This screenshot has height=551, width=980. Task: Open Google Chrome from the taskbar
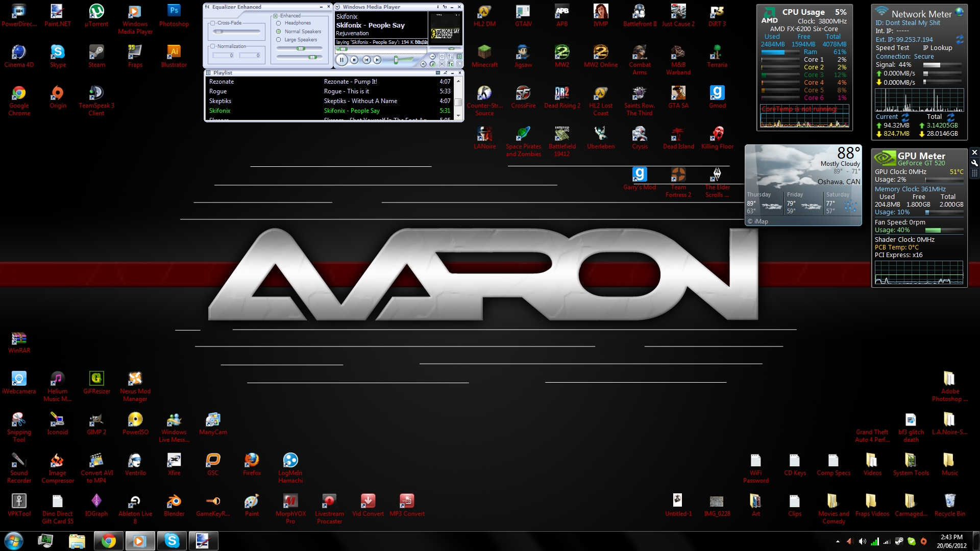click(x=108, y=541)
